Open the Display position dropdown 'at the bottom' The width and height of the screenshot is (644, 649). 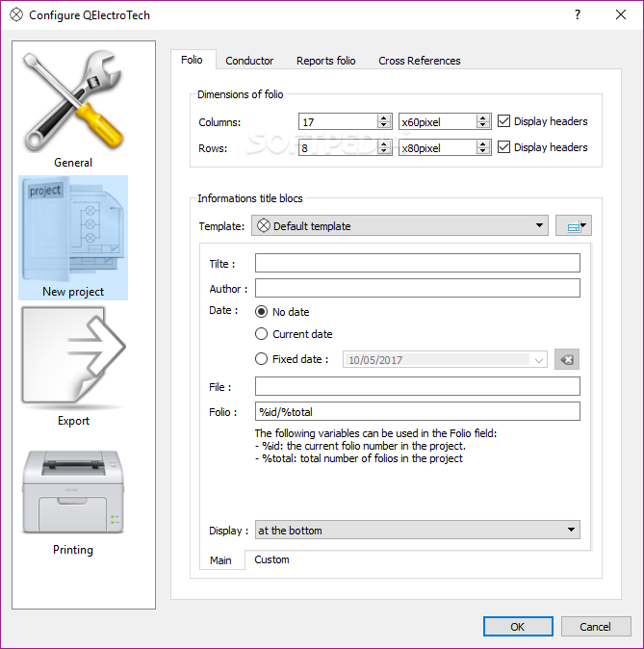[417, 531]
